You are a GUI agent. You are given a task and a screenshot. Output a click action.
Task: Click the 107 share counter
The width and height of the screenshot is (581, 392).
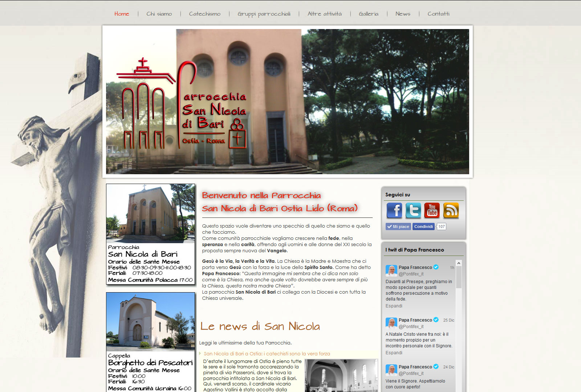[x=441, y=226]
